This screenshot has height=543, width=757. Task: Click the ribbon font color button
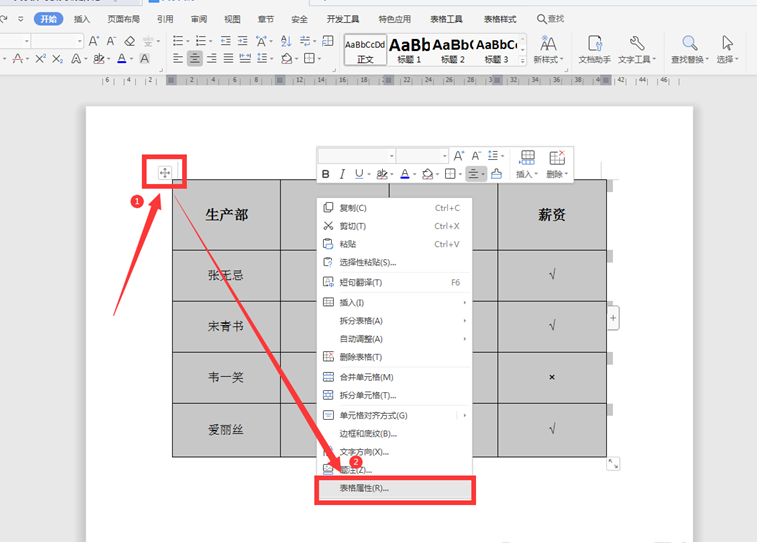pos(122,59)
